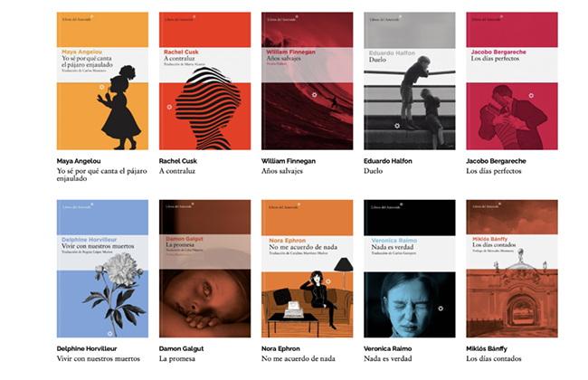The width and height of the screenshot is (588, 380).
Task: Click Eduardo Halfon author name below cover
Action: [388, 161]
